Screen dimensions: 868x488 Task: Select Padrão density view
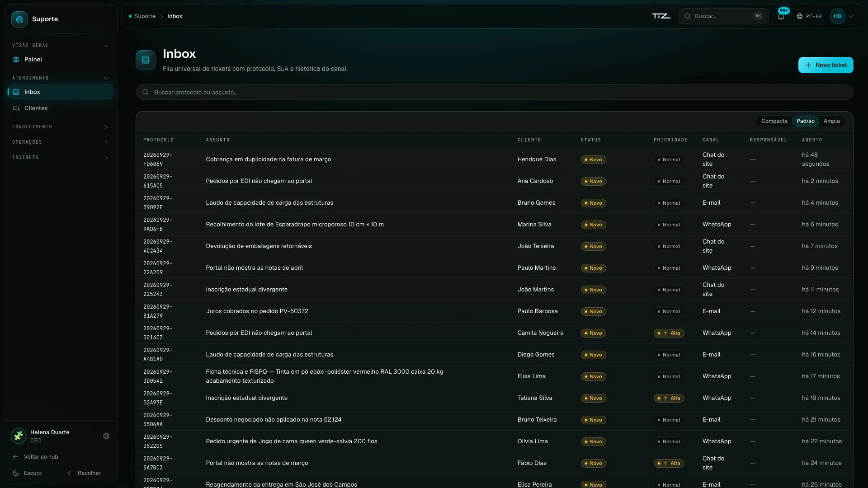[805, 121]
